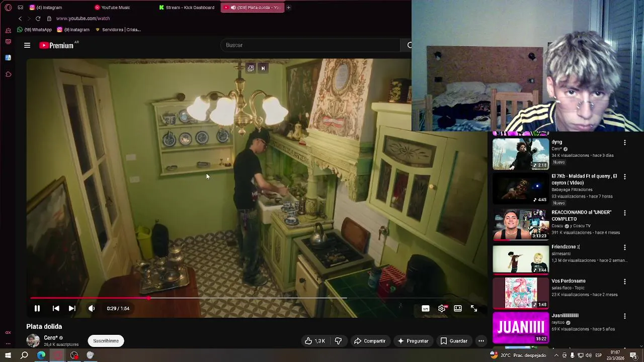Open the Friendzone :( video title
Viewport: 644px width, 362px height.
click(566, 247)
